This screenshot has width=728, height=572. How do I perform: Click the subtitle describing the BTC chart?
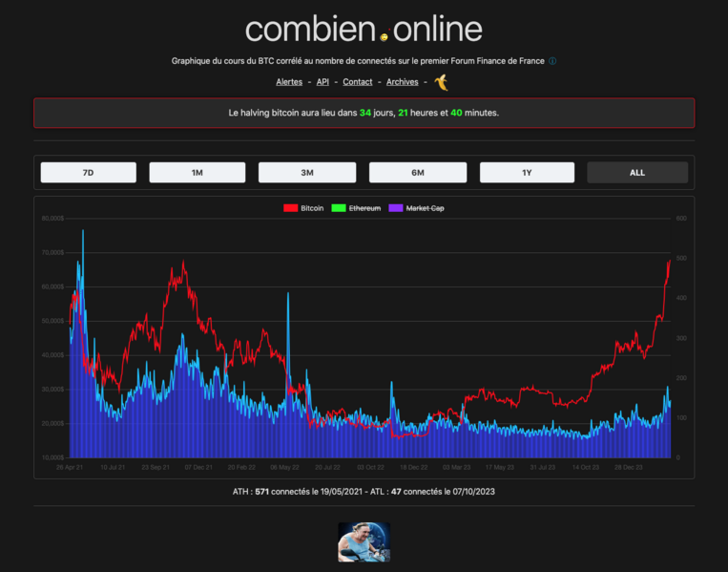click(358, 61)
